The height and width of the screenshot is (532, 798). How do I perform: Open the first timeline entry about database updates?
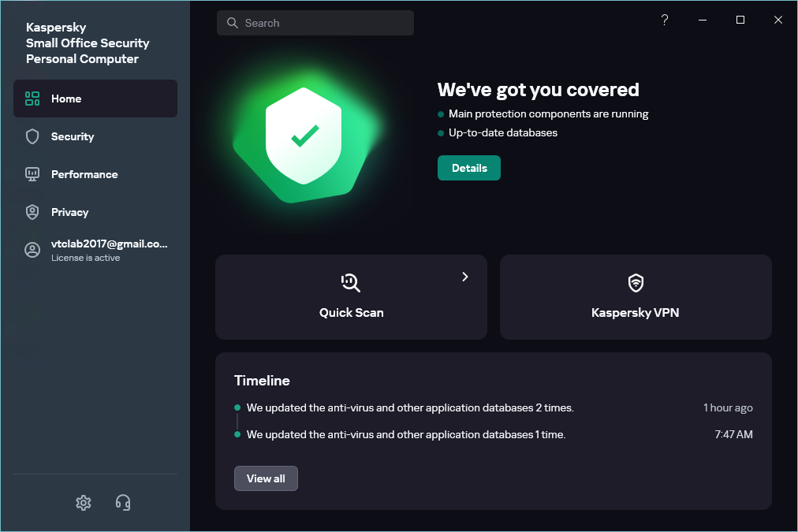click(x=410, y=408)
